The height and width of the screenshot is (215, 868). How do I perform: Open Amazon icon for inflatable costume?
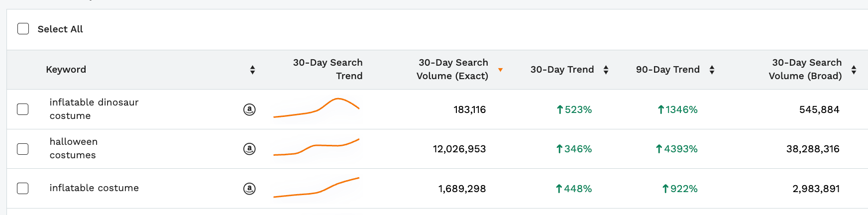pos(249,189)
